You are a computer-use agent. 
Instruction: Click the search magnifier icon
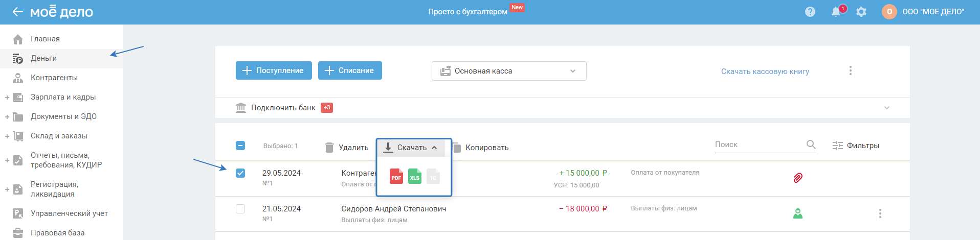coord(811,145)
